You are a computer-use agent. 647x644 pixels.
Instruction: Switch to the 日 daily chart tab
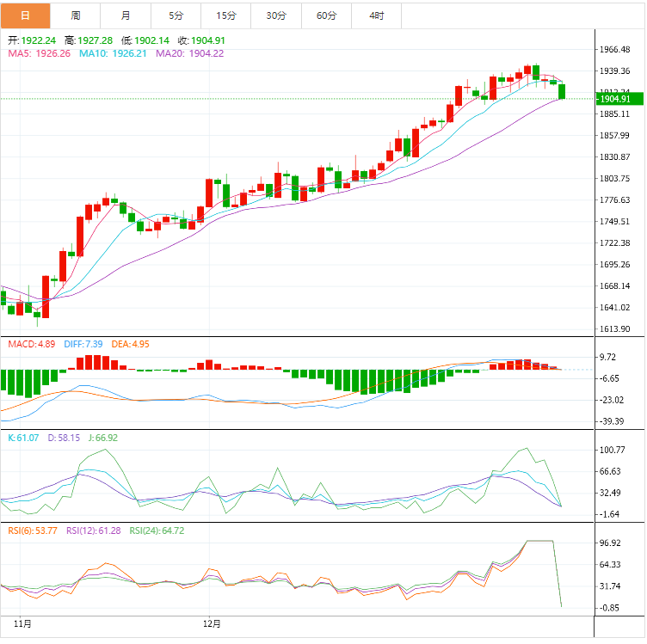[x=25, y=15]
